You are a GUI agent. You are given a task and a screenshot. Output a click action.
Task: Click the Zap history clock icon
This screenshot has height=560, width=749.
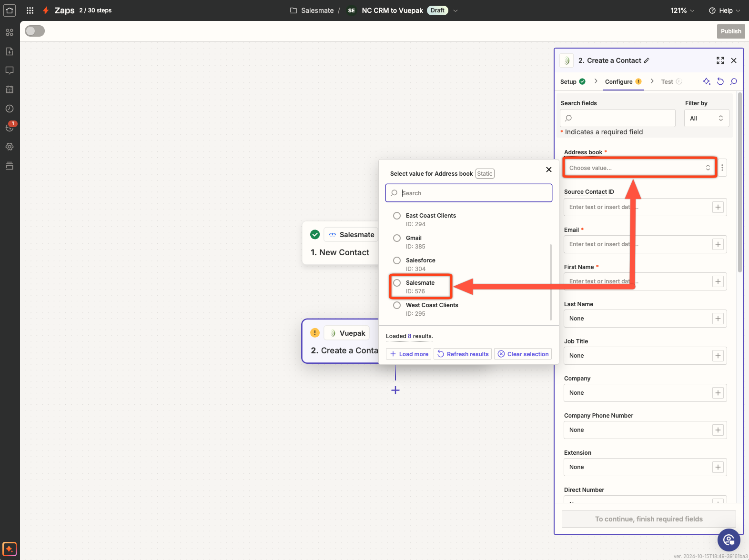(10, 109)
